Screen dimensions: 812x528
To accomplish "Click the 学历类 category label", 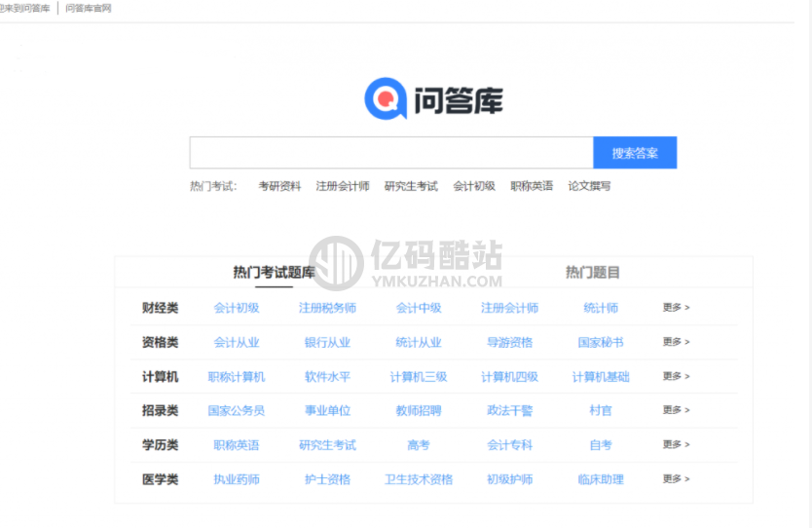I will tap(160, 444).
